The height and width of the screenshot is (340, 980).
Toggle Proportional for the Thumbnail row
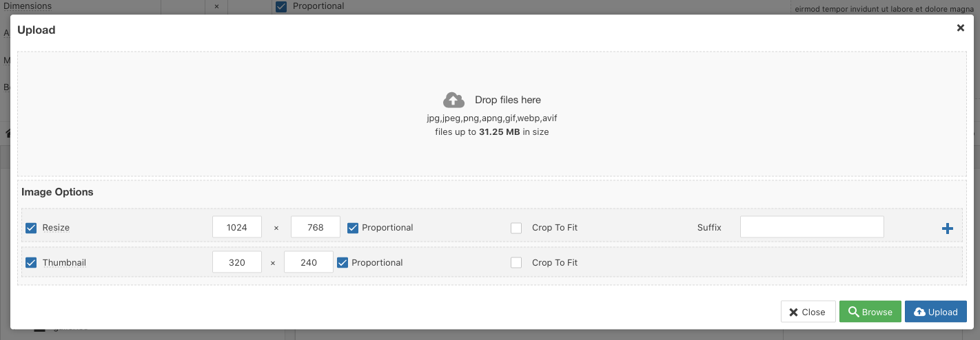click(x=343, y=263)
